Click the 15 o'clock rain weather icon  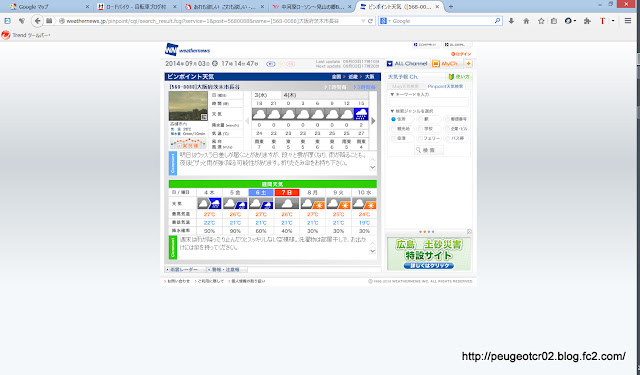coord(361,114)
